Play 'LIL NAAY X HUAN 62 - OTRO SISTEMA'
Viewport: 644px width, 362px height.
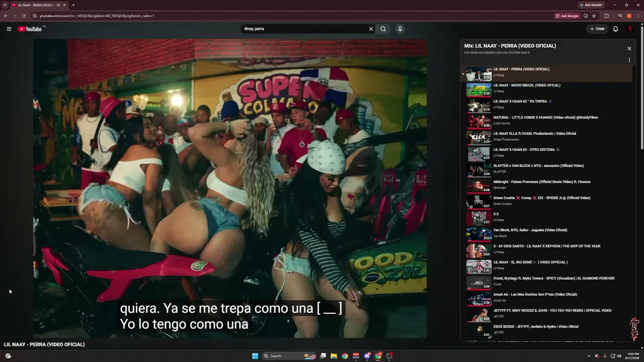click(x=546, y=154)
